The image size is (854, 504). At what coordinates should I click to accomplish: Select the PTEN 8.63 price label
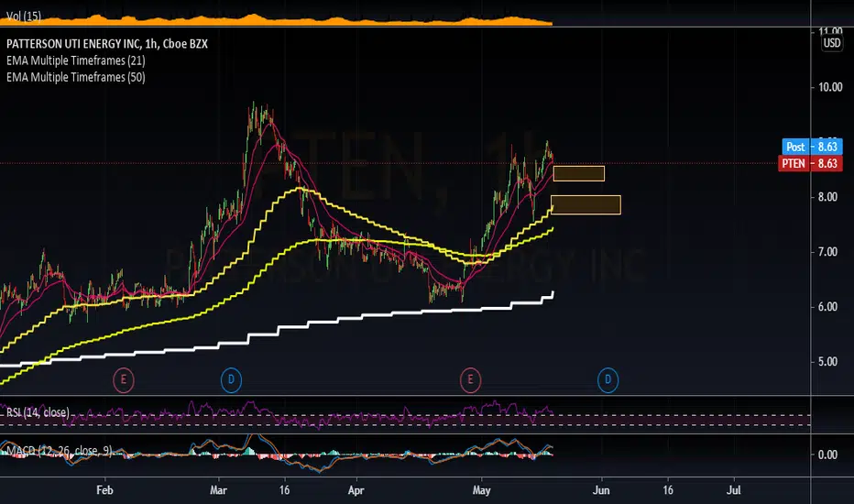pos(810,163)
